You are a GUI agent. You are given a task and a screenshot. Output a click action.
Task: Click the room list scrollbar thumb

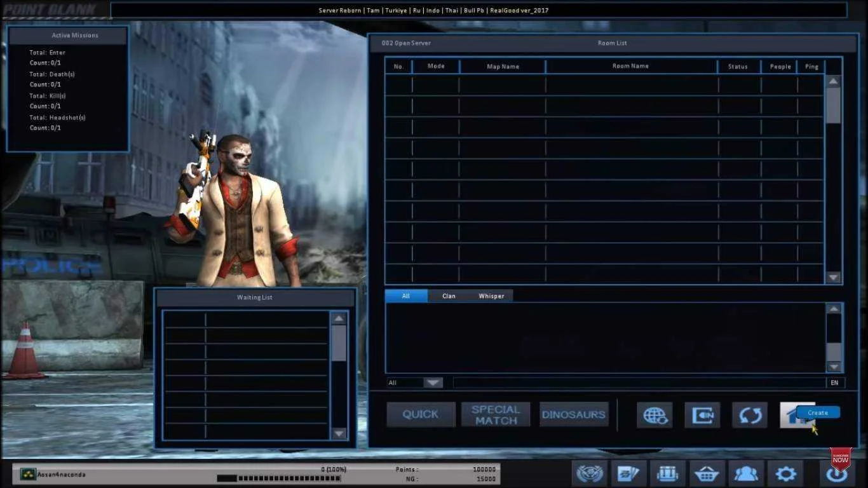point(833,105)
